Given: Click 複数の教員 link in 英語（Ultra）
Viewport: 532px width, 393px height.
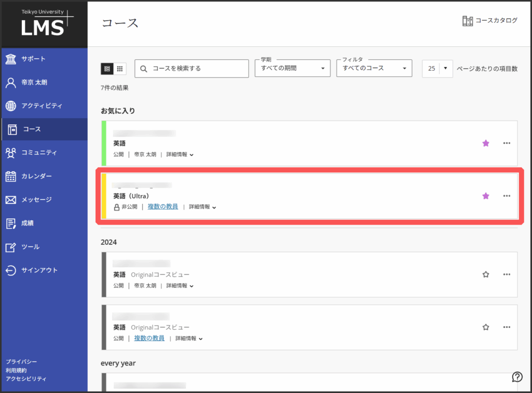Looking at the screenshot, I should [x=163, y=207].
